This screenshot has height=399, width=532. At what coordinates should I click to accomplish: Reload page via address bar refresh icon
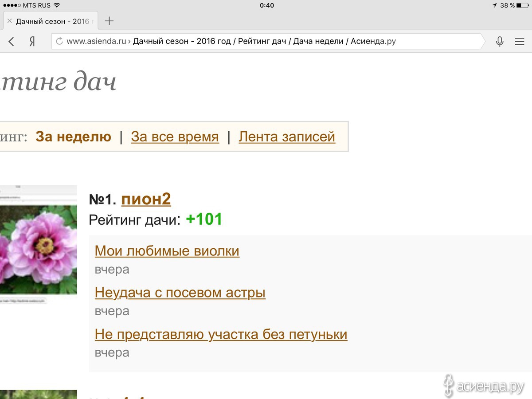(x=59, y=42)
